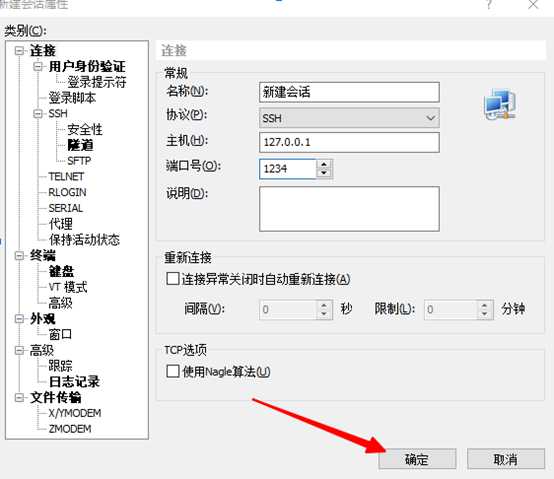Select top-level 高级 category above 跟踪

42,350
